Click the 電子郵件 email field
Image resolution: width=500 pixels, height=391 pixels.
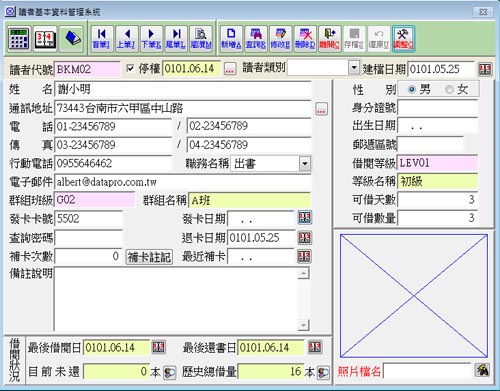183,182
